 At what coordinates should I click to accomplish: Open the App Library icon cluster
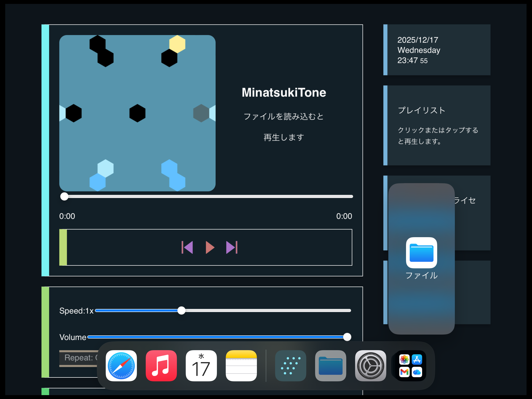click(x=410, y=366)
